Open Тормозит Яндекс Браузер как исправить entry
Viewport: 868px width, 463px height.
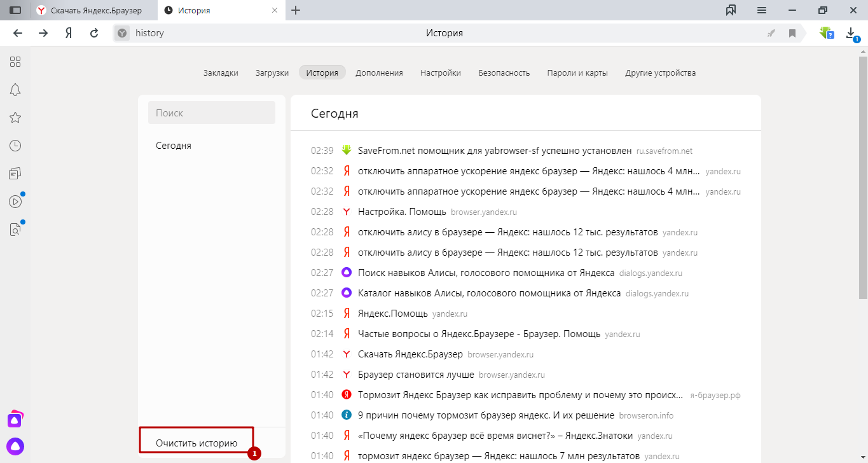(521, 395)
